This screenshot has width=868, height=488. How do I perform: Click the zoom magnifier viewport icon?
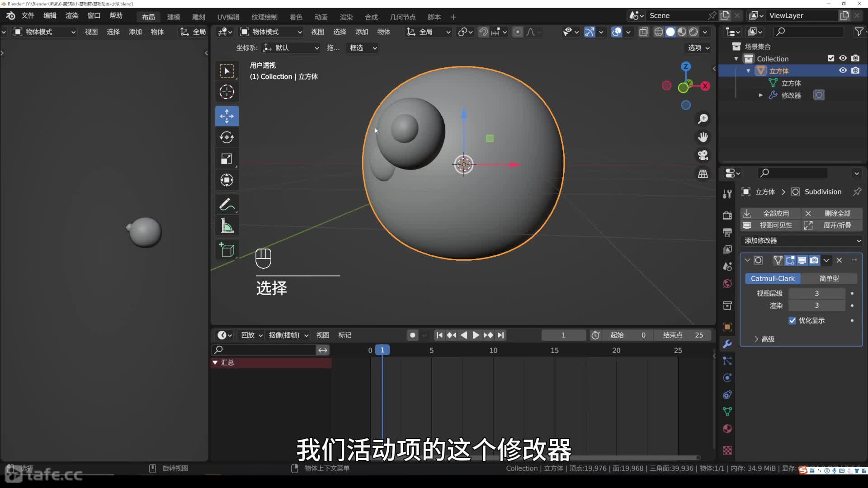pos(703,119)
